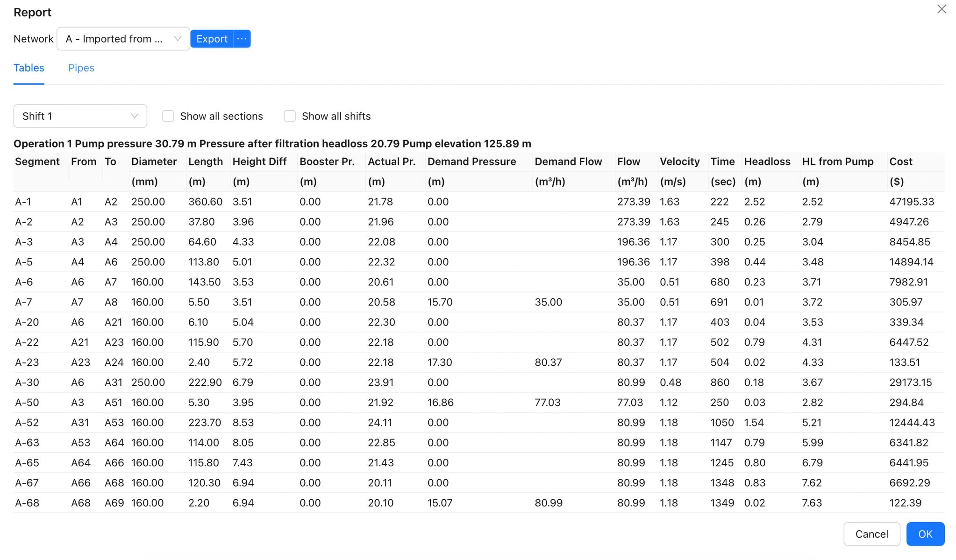Select segment cell A-7

tap(23, 302)
